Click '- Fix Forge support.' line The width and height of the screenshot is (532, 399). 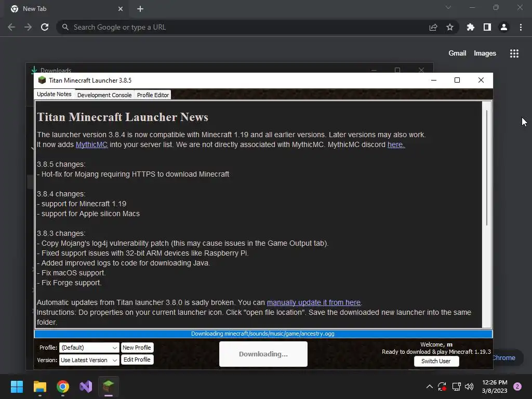(69, 283)
